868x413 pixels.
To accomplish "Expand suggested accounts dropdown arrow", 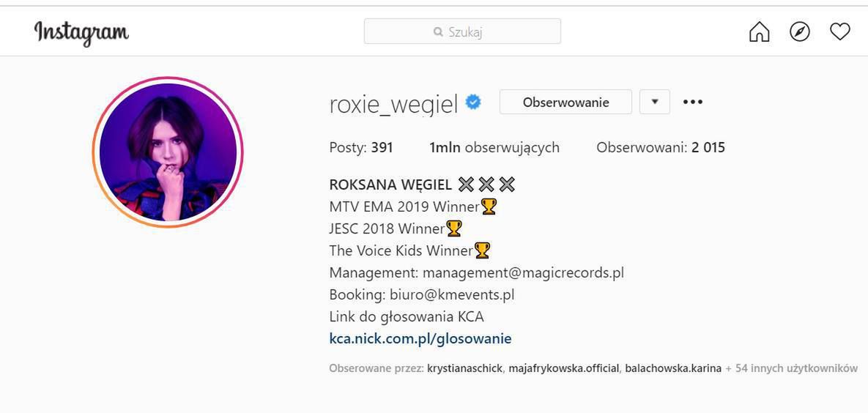I will click(655, 102).
